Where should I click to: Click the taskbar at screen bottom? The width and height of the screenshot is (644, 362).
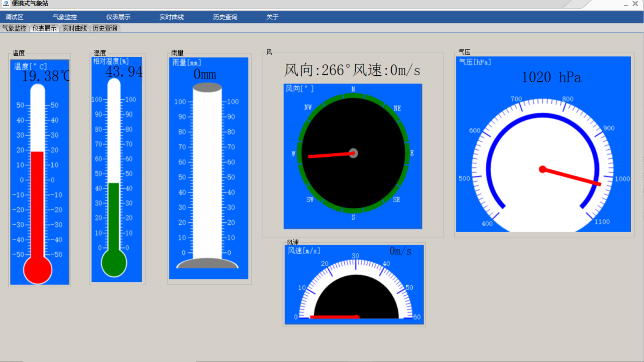tap(322, 359)
